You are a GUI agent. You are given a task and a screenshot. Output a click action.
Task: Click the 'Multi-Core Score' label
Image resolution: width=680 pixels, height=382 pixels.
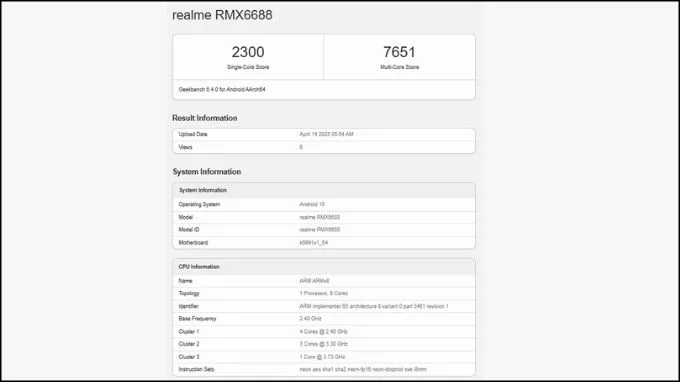pos(399,67)
